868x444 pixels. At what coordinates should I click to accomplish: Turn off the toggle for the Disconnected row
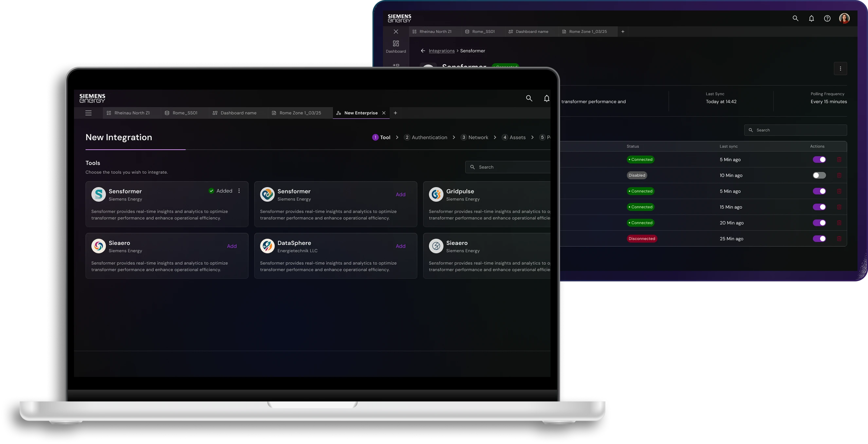point(820,239)
